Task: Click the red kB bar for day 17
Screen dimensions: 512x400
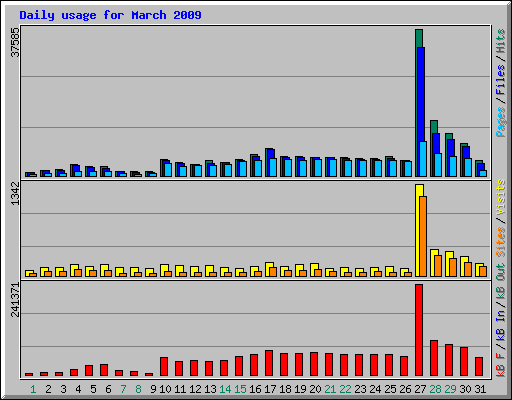Action: 269,363
